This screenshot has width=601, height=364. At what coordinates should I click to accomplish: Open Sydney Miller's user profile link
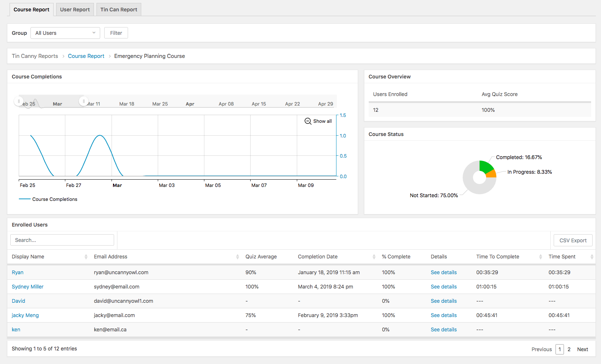coord(28,287)
